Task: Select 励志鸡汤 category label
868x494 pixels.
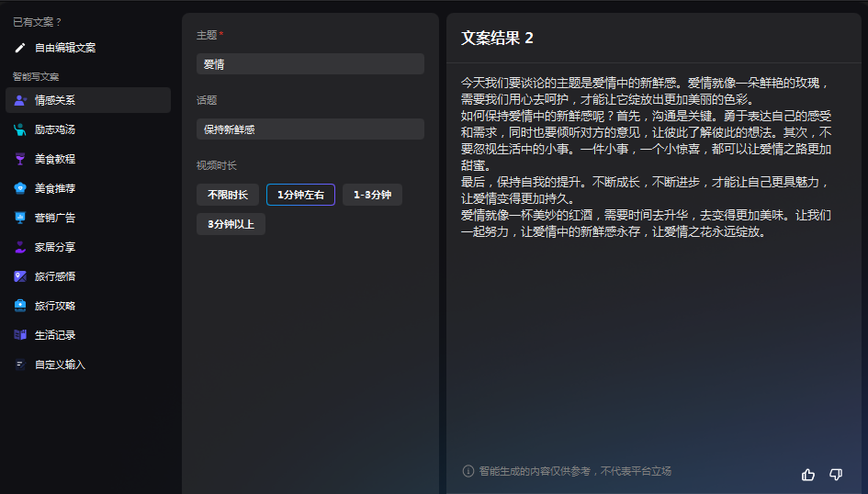Action: pos(55,129)
